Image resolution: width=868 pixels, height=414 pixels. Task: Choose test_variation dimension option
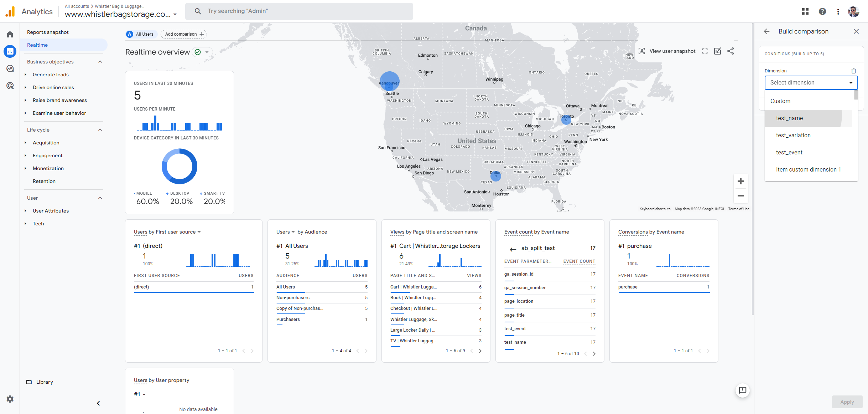point(809,136)
